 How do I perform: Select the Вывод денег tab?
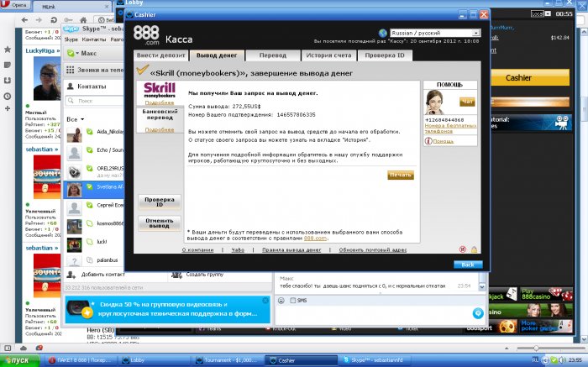pyautogui.click(x=217, y=55)
